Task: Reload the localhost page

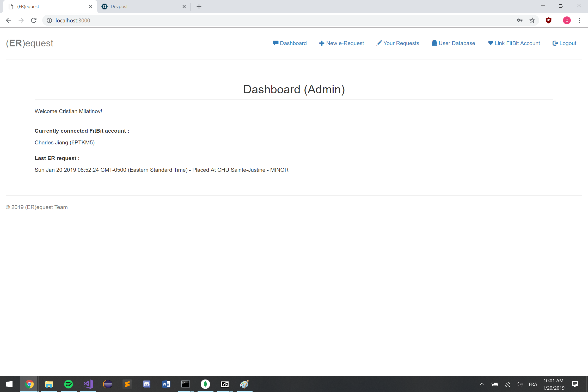Action: pos(34,20)
